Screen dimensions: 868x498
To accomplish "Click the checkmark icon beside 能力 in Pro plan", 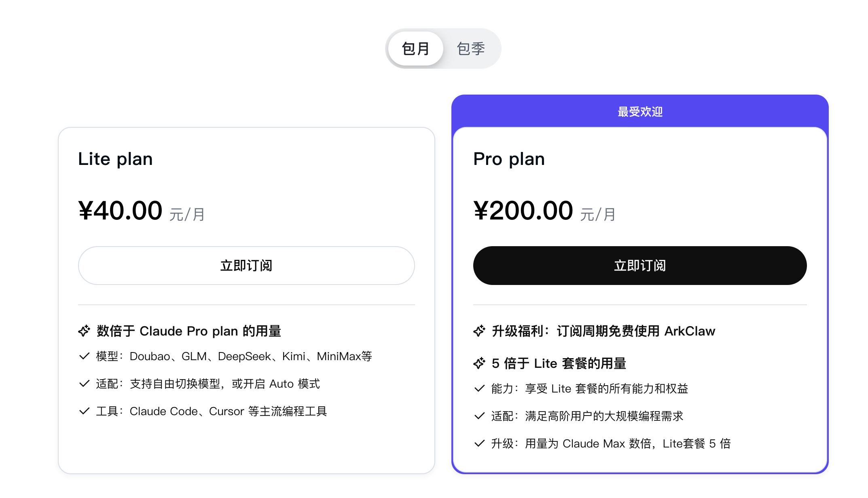I will (x=479, y=388).
